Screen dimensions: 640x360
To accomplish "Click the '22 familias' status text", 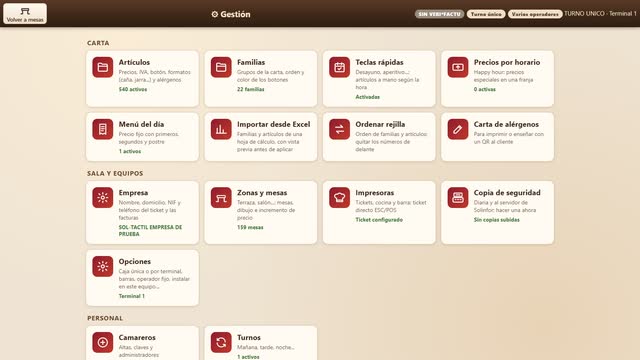I will 251,89.
